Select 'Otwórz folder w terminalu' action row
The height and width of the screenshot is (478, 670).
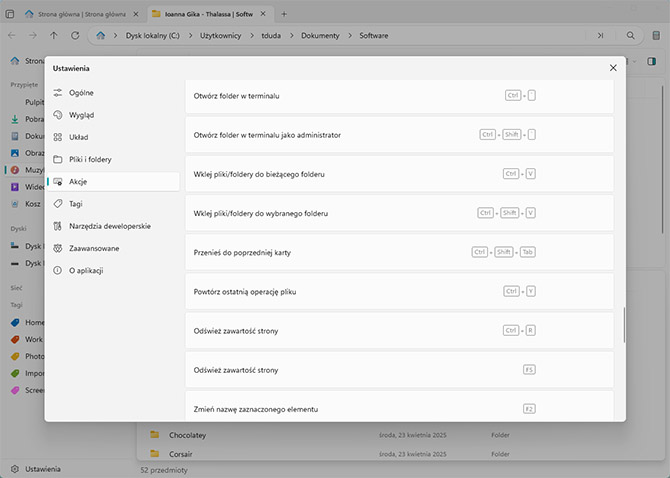pyautogui.click(x=400, y=96)
